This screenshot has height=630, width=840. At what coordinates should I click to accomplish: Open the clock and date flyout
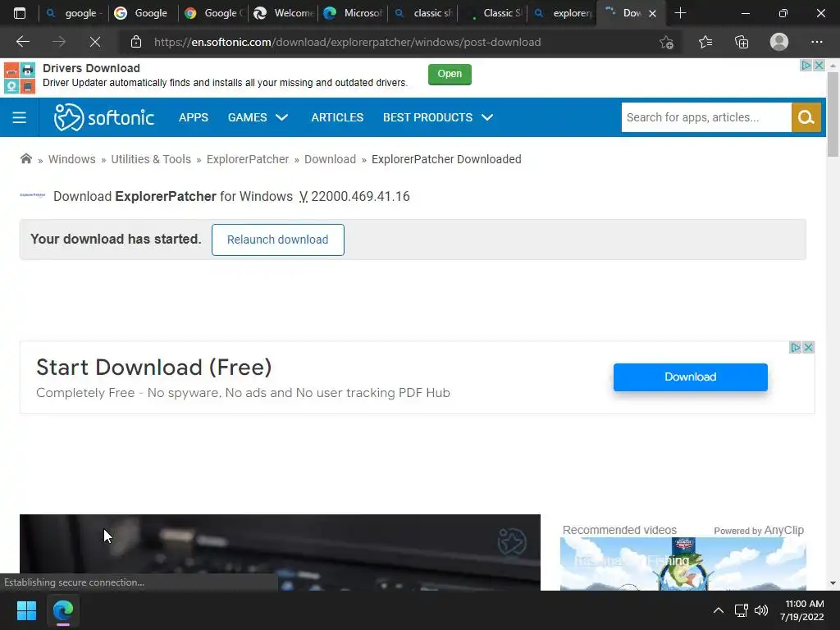tap(802, 610)
